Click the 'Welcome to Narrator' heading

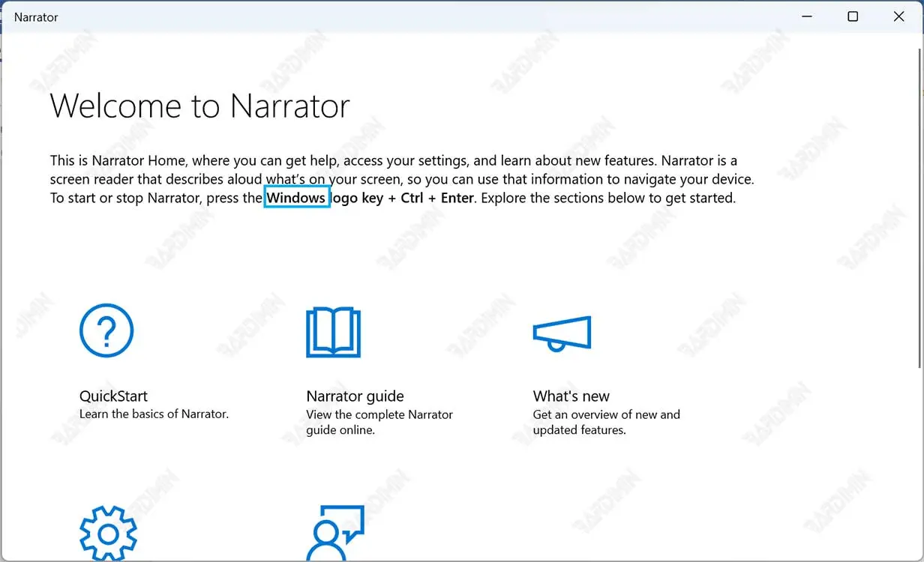pyautogui.click(x=199, y=106)
